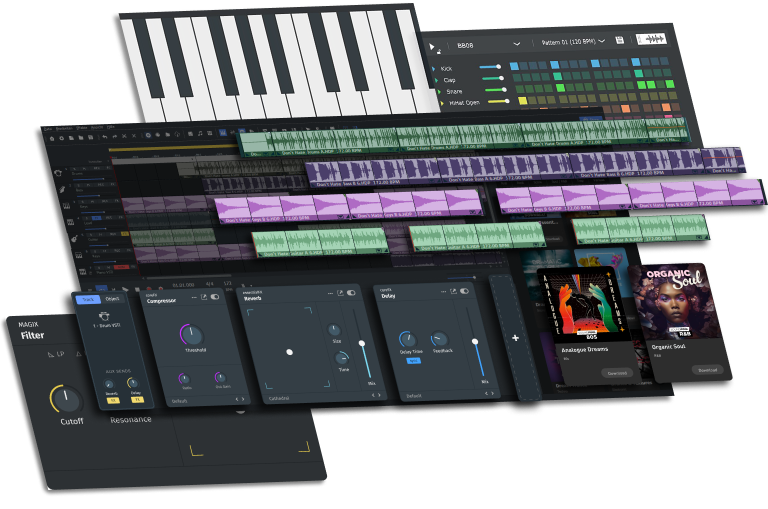
Task: Toggle the first Clap step in sequencer
Action: coord(517,77)
